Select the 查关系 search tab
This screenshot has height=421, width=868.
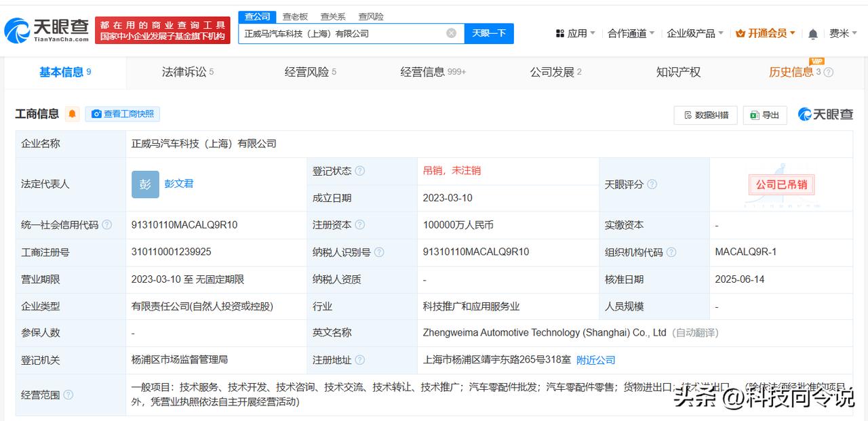pos(333,16)
